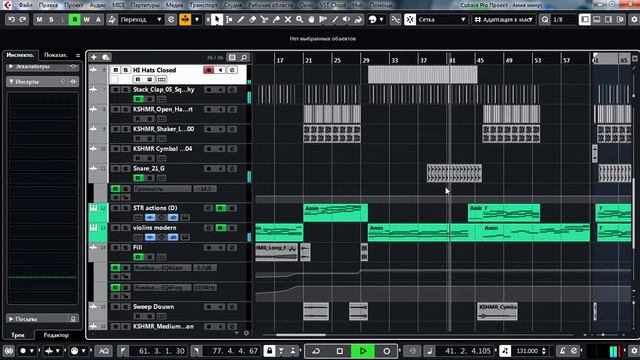Image resolution: width=640 pixels, height=360 pixels.
Task: Select the Zoom magnifier tool
Action: [300, 20]
